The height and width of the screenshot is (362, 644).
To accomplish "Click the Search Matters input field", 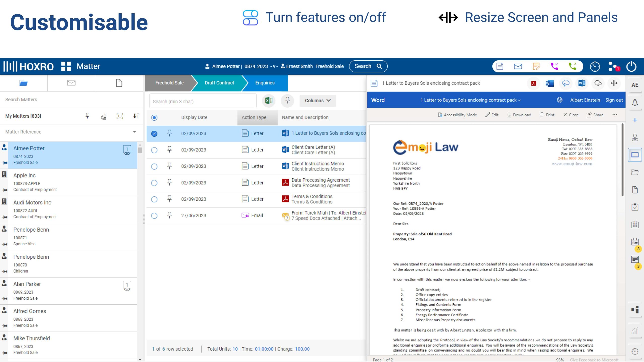I will click(x=70, y=100).
